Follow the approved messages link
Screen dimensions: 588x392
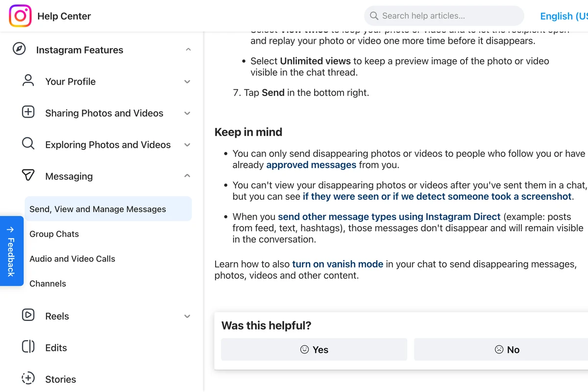311,165
